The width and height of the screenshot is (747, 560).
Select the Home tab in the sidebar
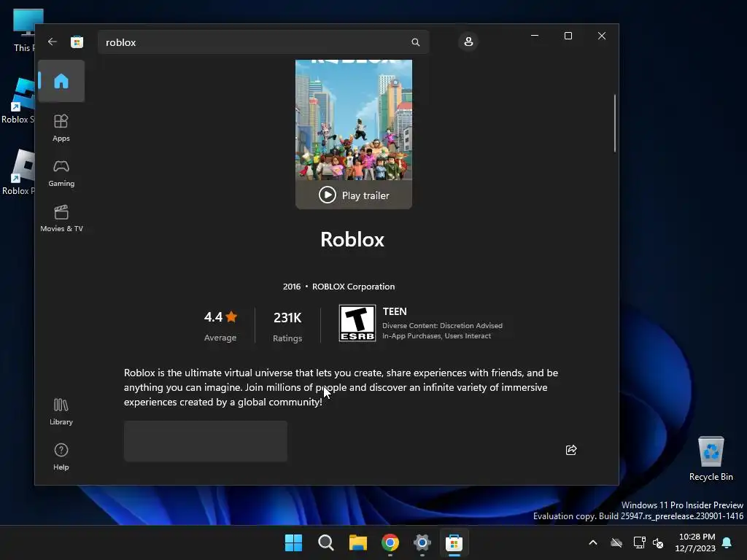pyautogui.click(x=61, y=81)
